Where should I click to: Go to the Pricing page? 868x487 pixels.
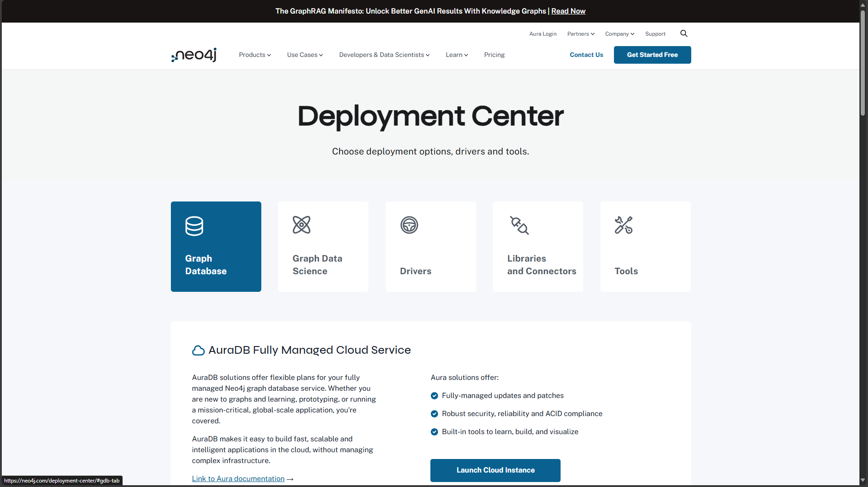click(x=494, y=55)
